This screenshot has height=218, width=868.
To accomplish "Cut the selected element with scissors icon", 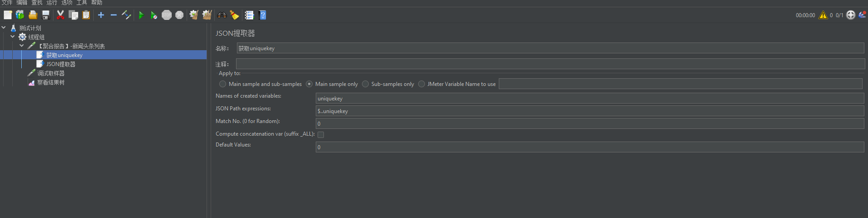I will click(60, 15).
